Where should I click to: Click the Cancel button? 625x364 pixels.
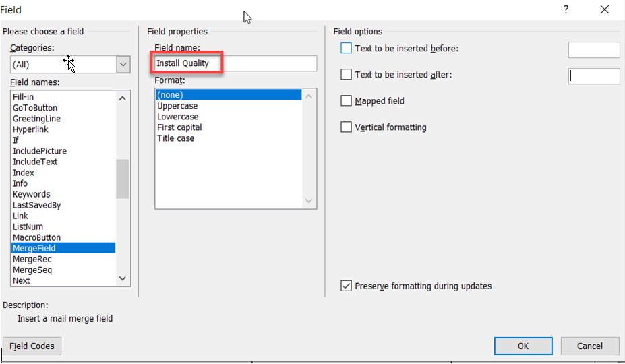(x=590, y=346)
